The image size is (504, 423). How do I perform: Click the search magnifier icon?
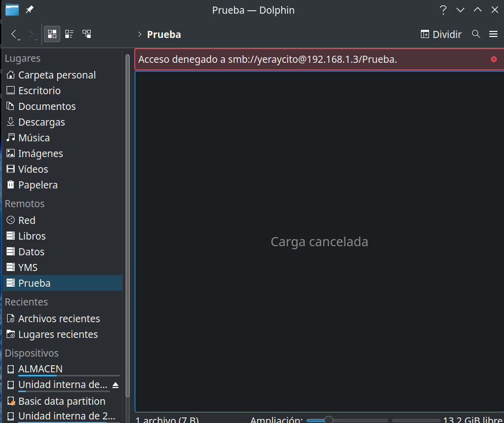pyautogui.click(x=476, y=34)
